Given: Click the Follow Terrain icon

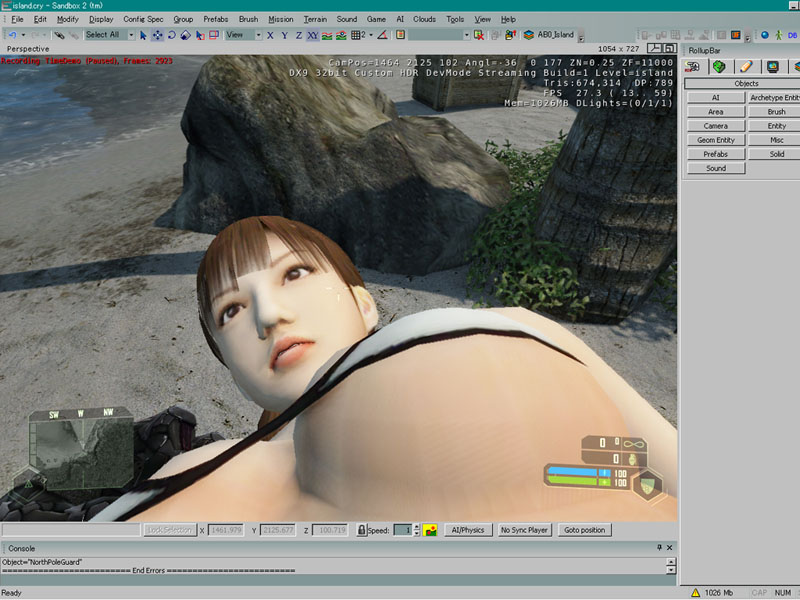Looking at the screenshot, I should pyautogui.click(x=327, y=35).
